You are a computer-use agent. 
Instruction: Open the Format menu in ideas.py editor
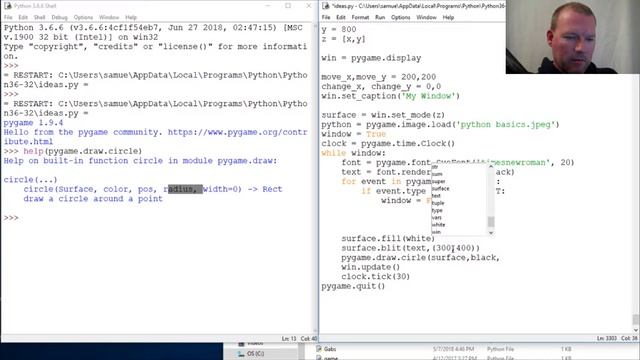(360, 17)
